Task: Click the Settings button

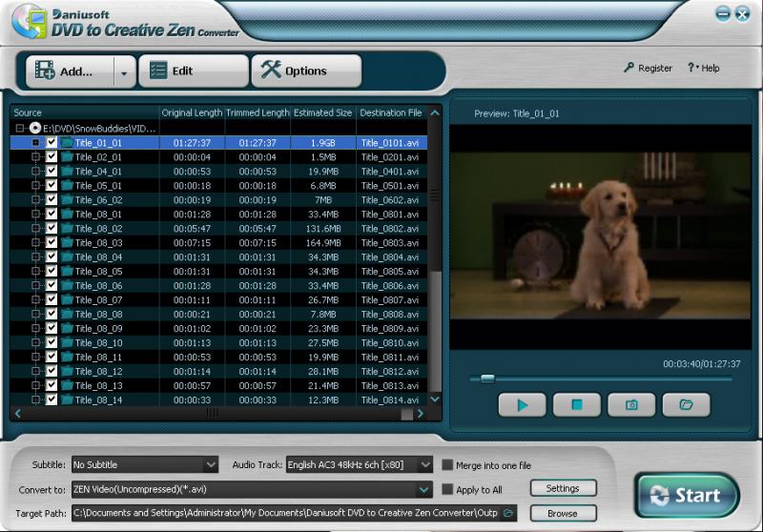Action: pyautogui.click(x=562, y=488)
